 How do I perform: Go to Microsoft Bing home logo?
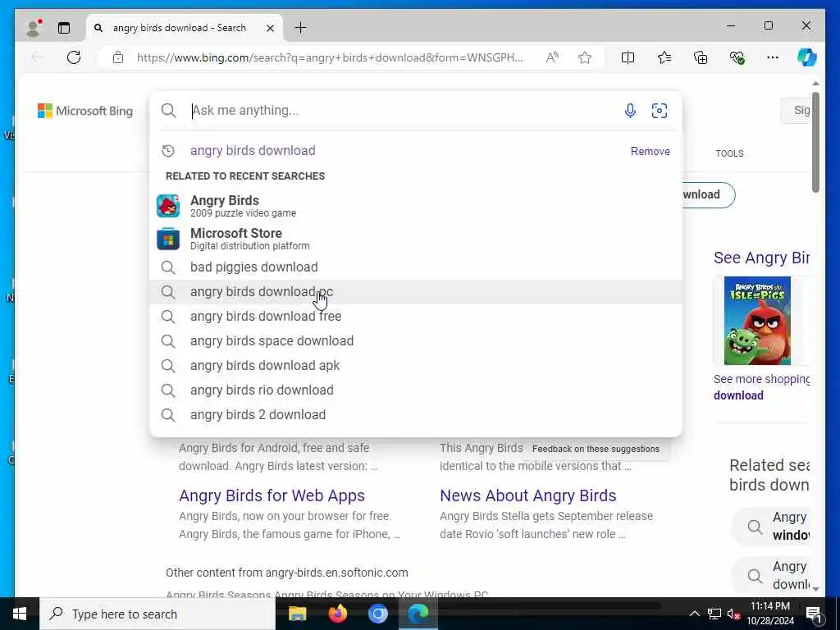pos(85,111)
